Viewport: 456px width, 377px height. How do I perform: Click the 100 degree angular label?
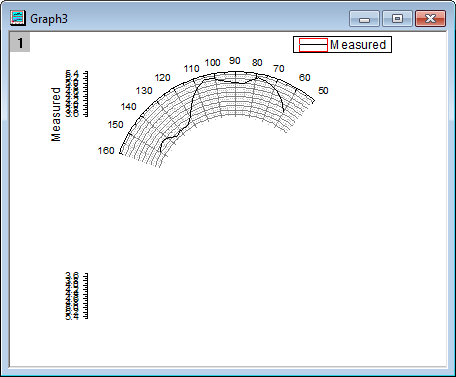(x=212, y=63)
